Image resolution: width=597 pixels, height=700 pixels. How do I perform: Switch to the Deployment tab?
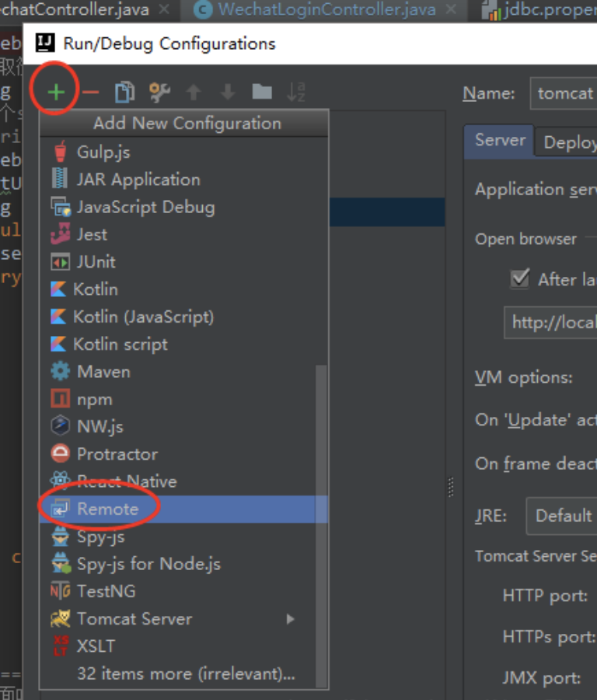click(x=567, y=142)
